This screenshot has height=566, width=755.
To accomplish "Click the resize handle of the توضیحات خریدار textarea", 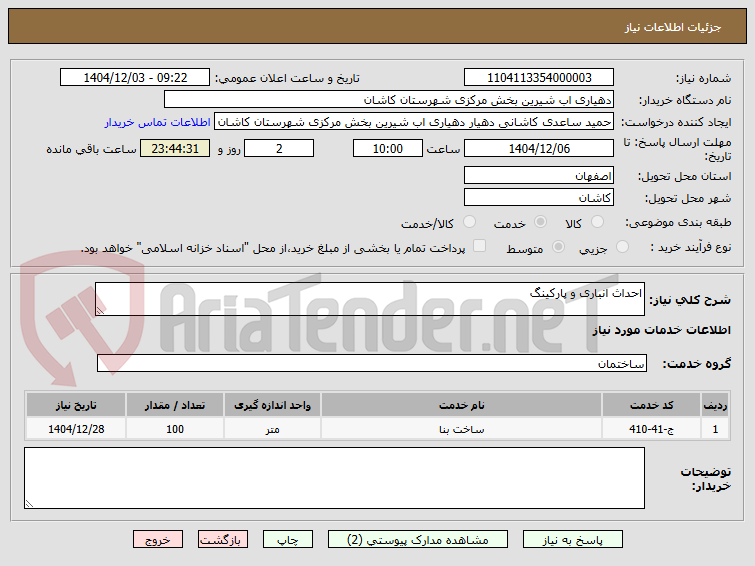I will pos(29,503).
